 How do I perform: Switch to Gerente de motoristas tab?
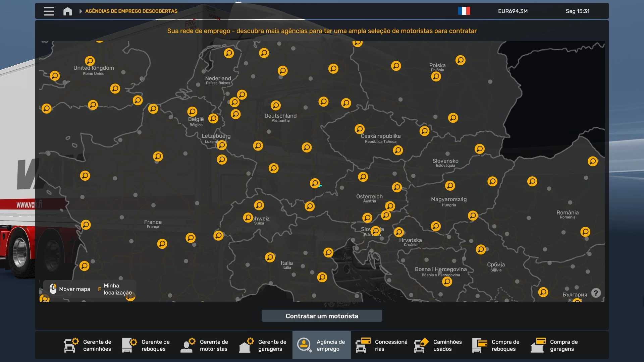(205, 345)
